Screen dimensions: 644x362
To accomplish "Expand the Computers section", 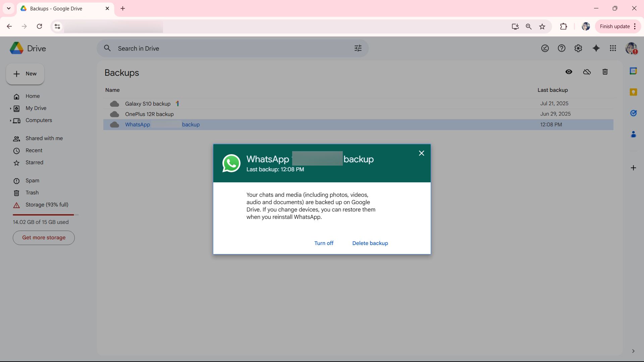I will click(10, 121).
